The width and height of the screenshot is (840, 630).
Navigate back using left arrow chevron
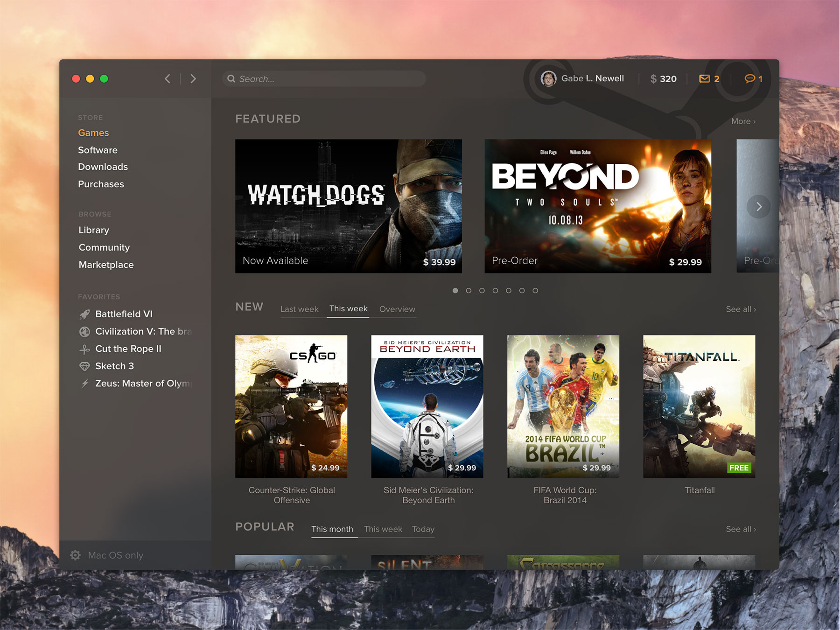tap(167, 78)
